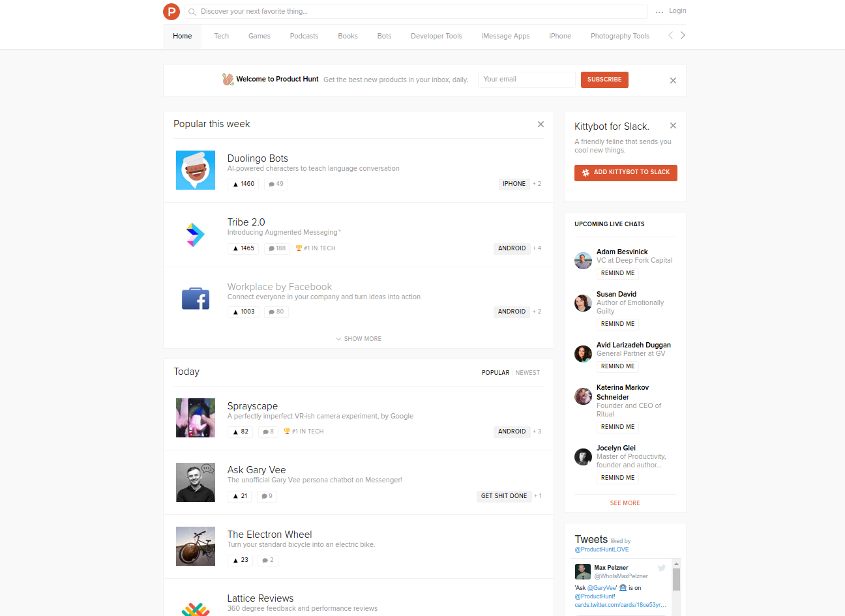Screen dimensions: 845x616
Task: Show previous categories with left chevron
Action: click(x=670, y=36)
